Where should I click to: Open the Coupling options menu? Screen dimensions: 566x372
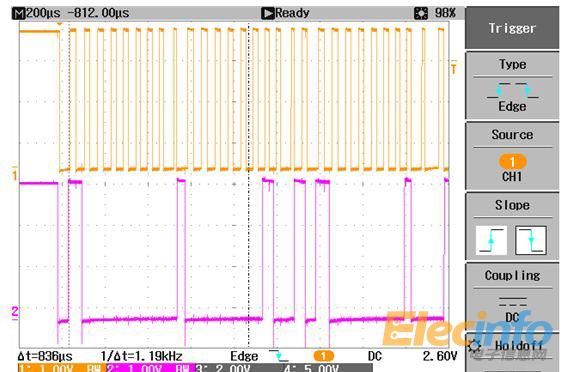click(x=513, y=296)
